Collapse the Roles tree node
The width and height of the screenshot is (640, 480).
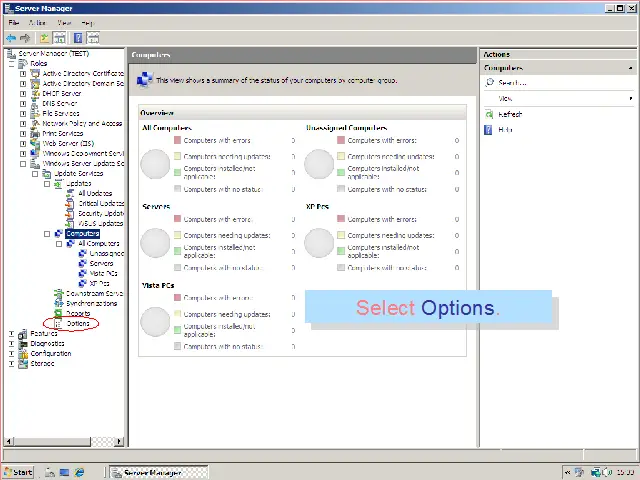click(x=11, y=64)
